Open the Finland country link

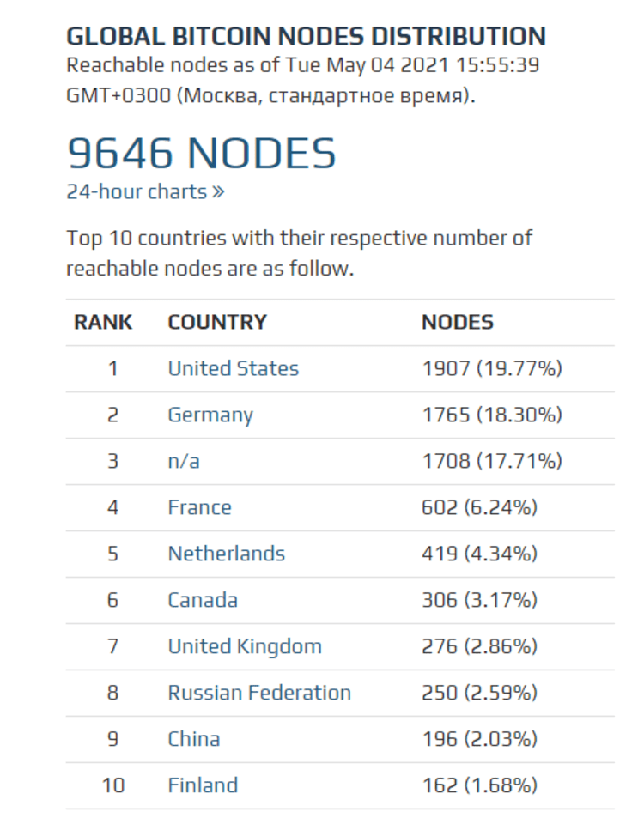point(203,786)
